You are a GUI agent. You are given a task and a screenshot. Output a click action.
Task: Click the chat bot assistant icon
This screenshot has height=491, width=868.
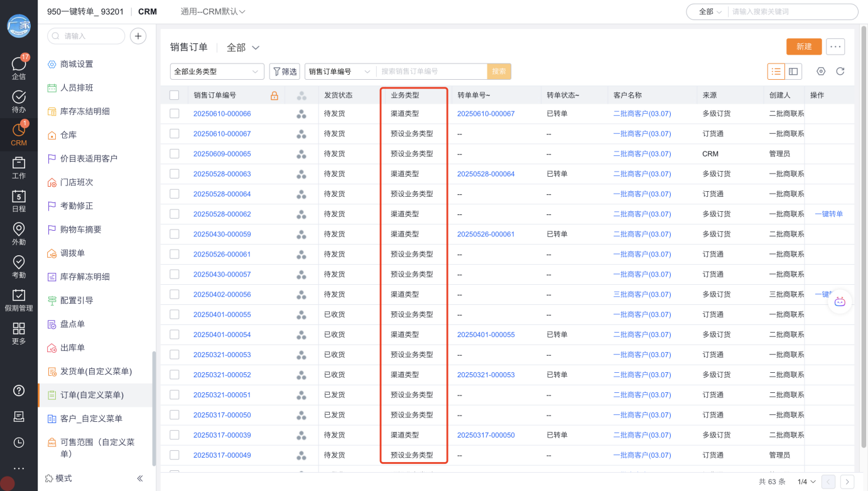click(840, 302)
